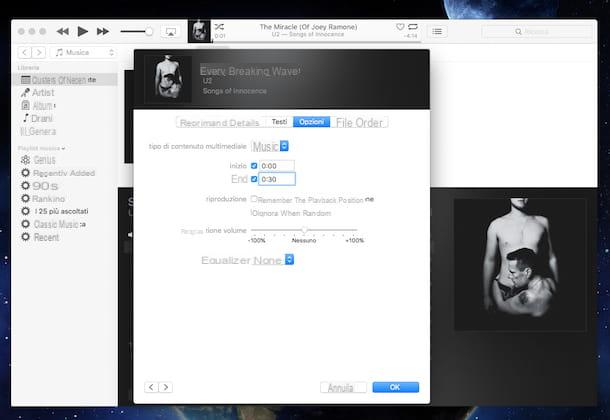Click the Inizio 0:00 time field

pos(277,166)
